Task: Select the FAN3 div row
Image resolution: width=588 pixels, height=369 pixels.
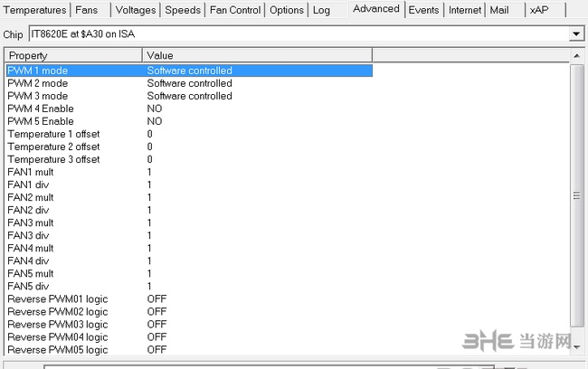Action: point(189,236)
